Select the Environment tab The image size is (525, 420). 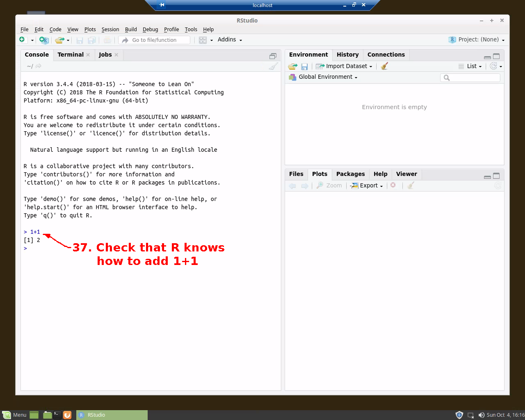(308, 55)
